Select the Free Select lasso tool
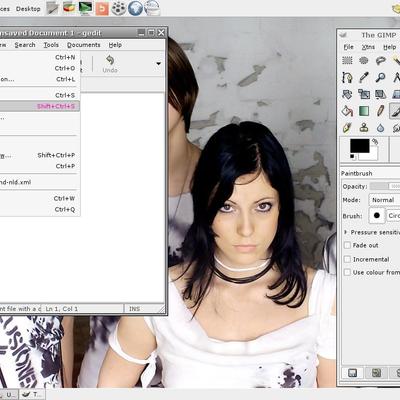 pos(380,60)
